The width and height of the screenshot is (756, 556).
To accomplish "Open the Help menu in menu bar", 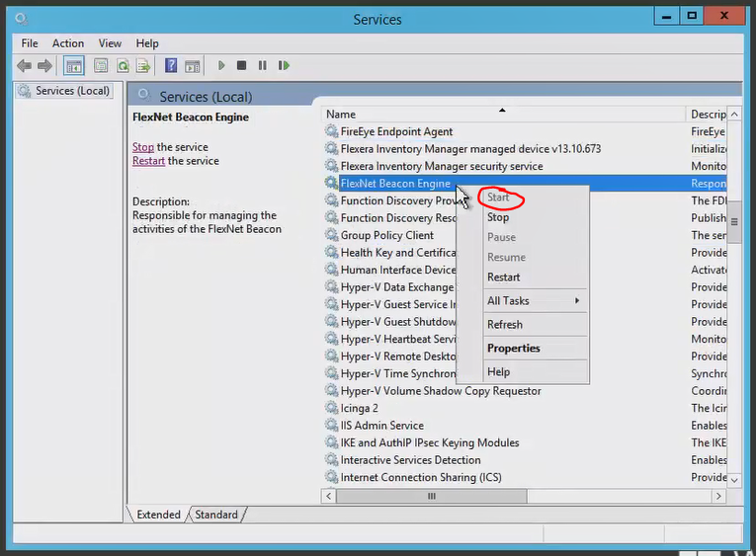I will tap(147, 43).
